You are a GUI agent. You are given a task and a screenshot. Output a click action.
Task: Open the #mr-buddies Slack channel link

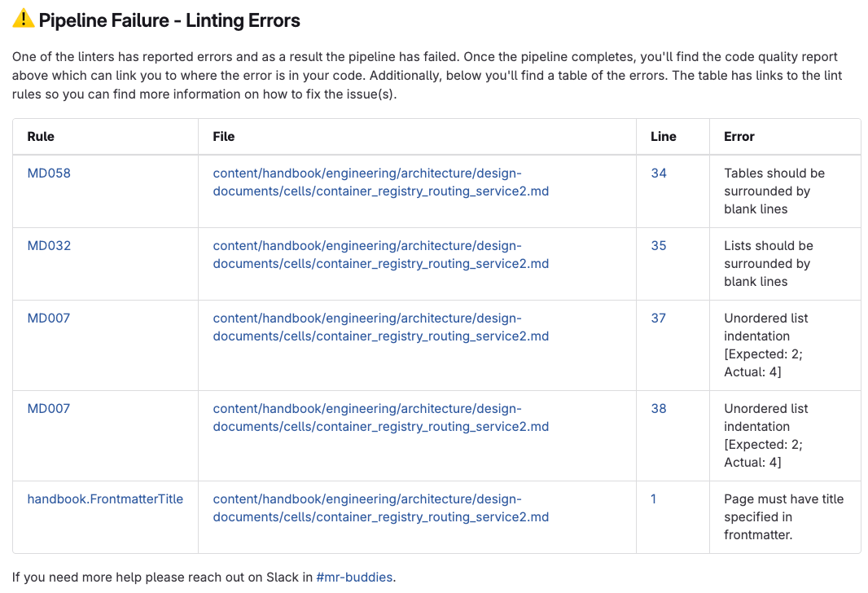point(354,577)
